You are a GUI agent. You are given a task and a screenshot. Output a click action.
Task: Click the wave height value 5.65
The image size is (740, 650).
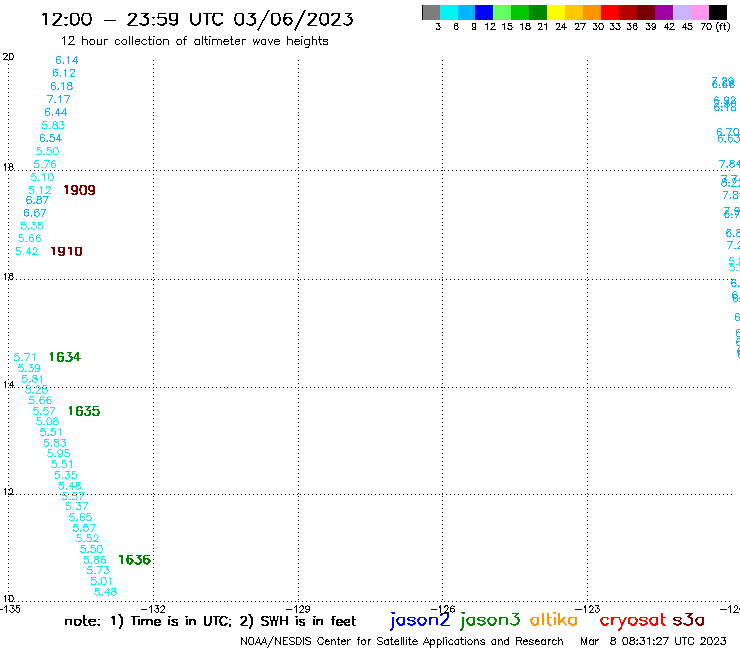coord(80,517)
